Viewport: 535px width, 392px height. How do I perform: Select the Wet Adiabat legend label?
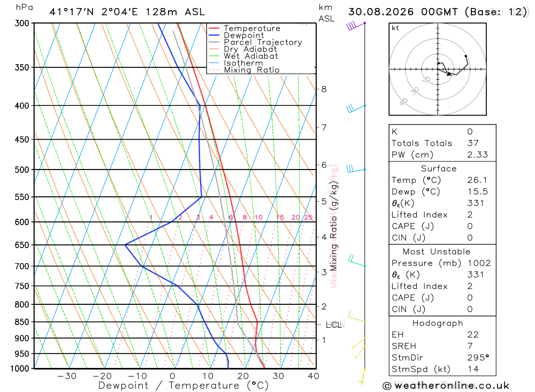[x=251, y=56]
